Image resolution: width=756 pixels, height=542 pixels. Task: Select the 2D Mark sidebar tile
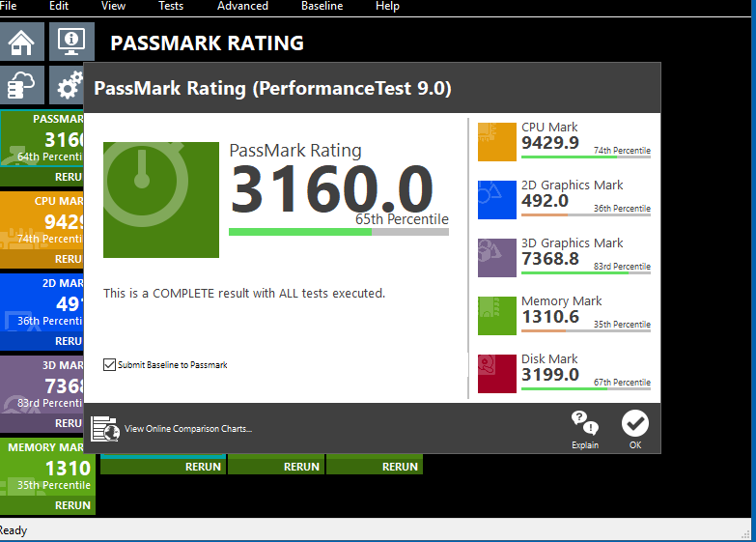coord(42,302)
